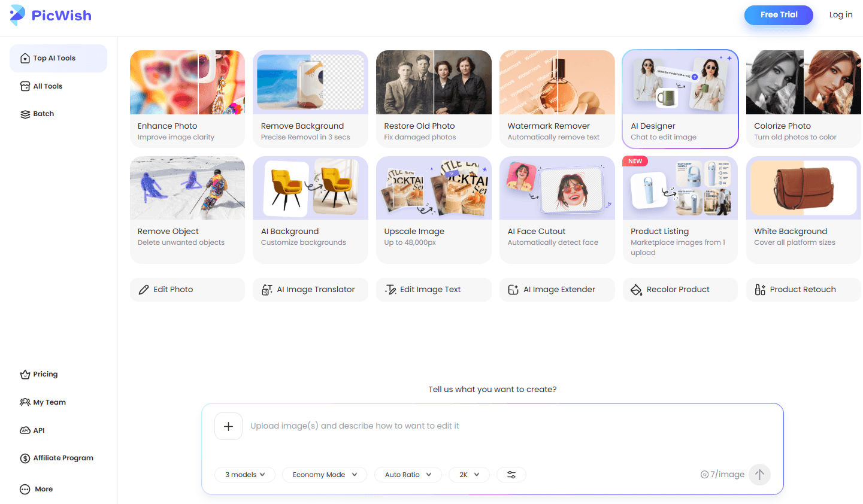The height and width of the screenshot is (504, 863).
Task: Open Remove Object tool card
Action: [x=187, y=210]
